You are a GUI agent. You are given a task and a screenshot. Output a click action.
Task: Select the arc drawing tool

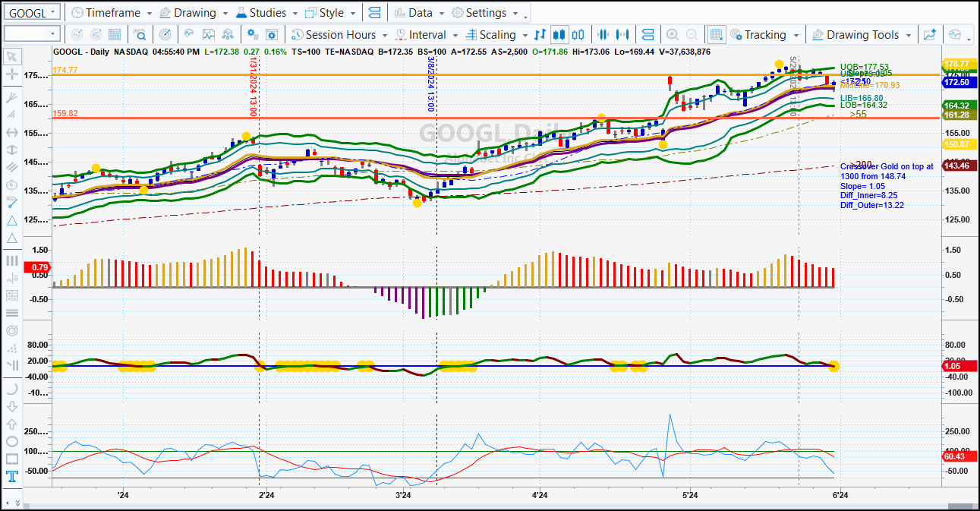tap(12, 389)
